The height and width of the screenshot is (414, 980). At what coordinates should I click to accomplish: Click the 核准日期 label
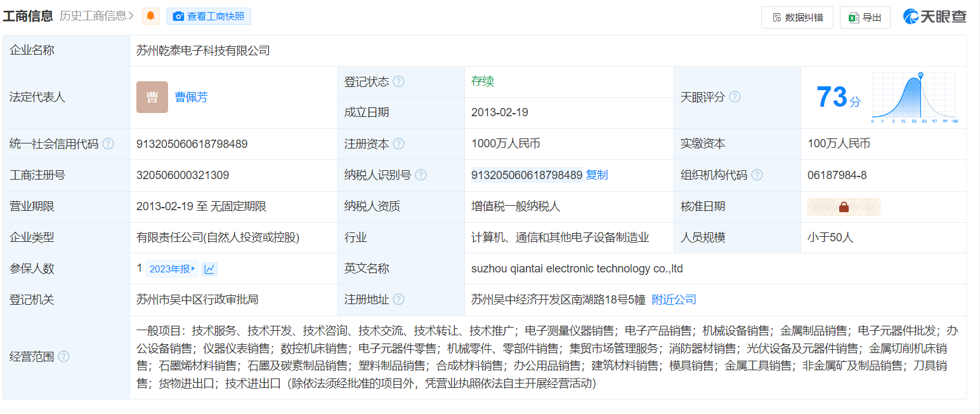tap(703, 206)
